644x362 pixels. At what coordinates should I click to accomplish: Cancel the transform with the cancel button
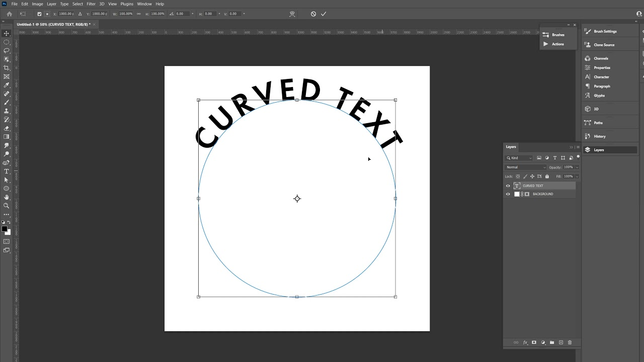click(313, 14)
